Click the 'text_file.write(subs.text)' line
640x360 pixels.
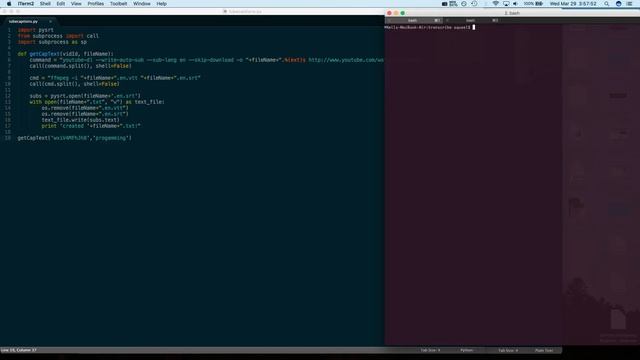(80, 120)
